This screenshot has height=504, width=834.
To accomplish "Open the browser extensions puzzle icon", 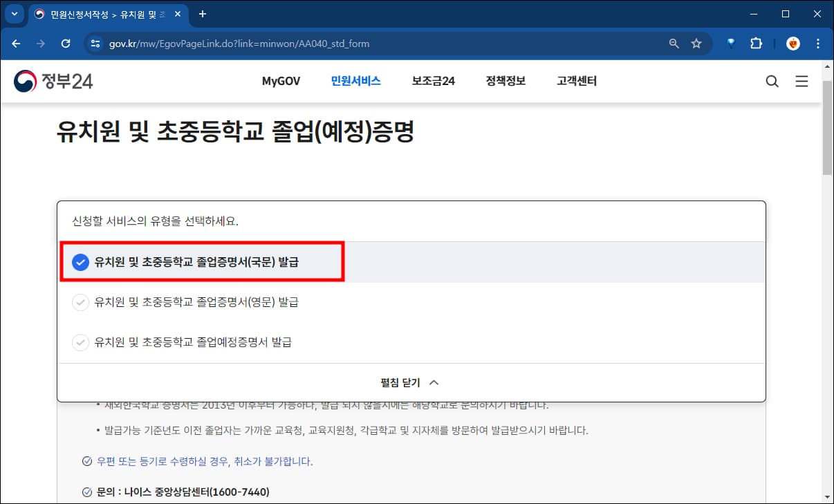I will (x=756, y=43).
